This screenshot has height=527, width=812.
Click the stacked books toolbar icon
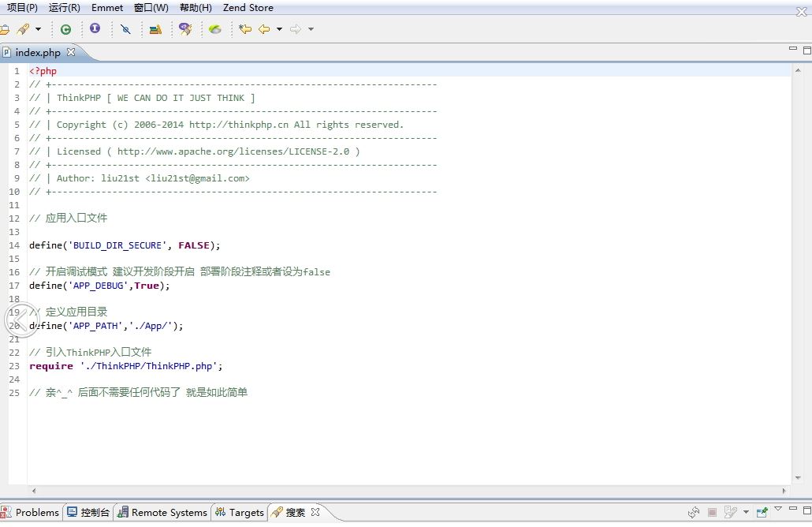click(155, 29)
